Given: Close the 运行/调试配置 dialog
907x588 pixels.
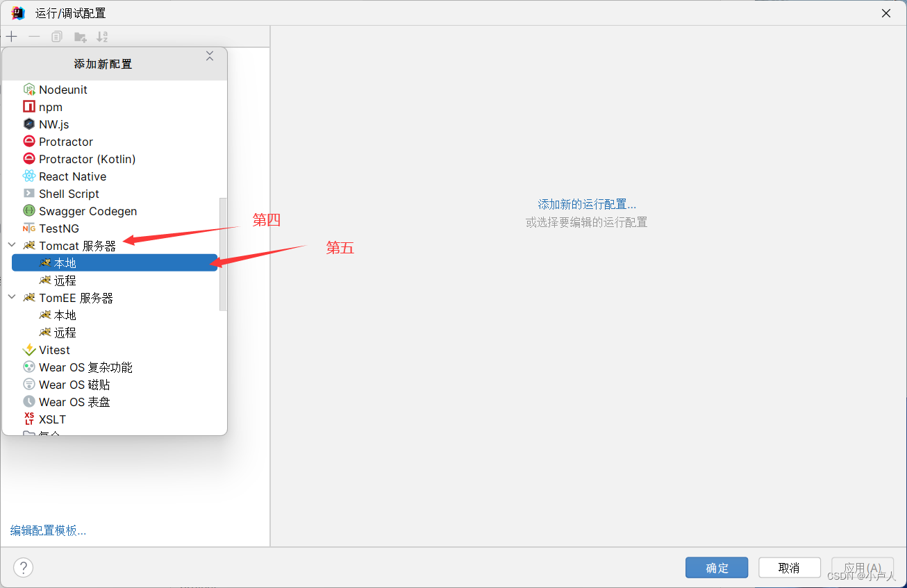Looking at the screenshot, I should pyautogui.click(x=886, y=13).
